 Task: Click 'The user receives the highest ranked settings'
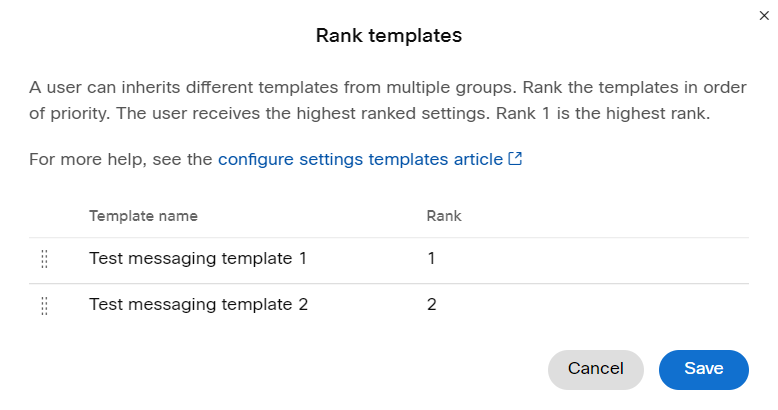tap(304, 114)
